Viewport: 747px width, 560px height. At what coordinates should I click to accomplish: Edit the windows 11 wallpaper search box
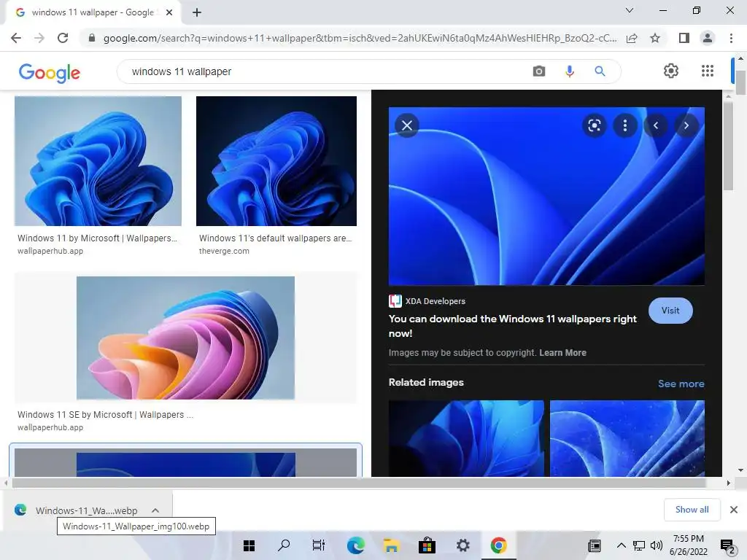click(324, 71)
